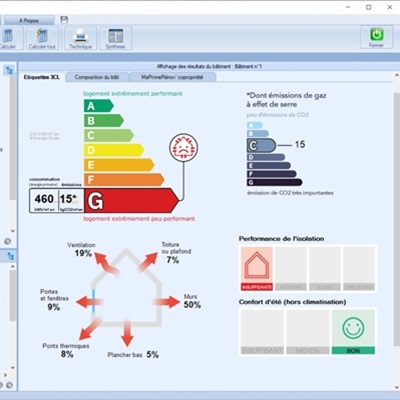Screen dimensions: 400x400
Task: Click the green Fermer power button
Action: click(376, 37)
